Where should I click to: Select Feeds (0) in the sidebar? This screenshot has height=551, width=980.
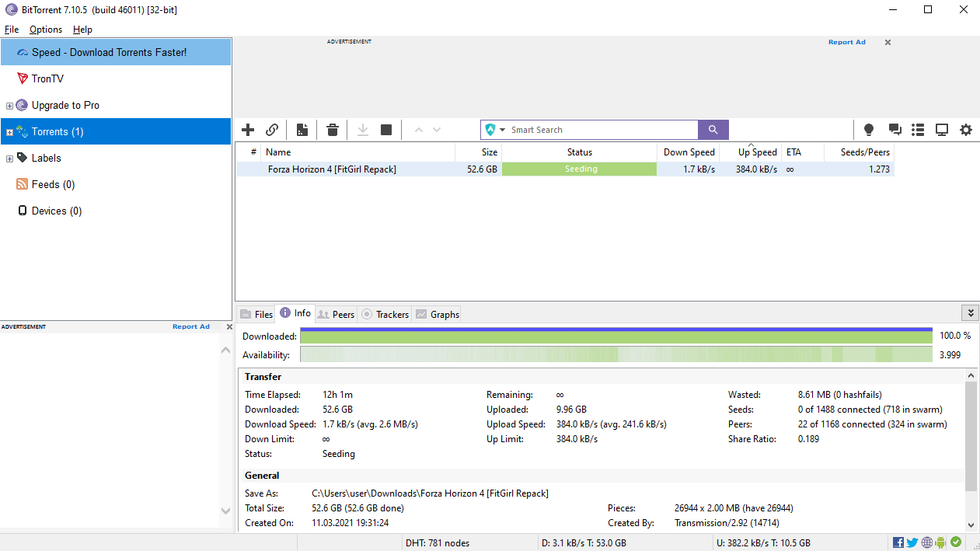pyautogui.click(x=116, y=184)
